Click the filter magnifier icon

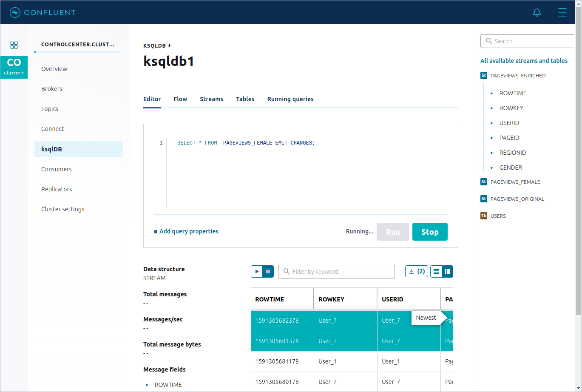point(287,272)
